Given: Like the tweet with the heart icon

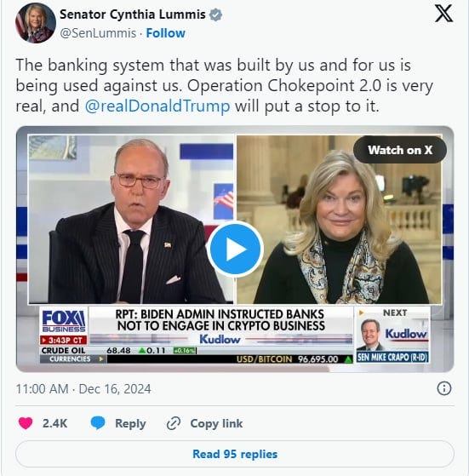Looking at the screenshot, I should [26, 423].
